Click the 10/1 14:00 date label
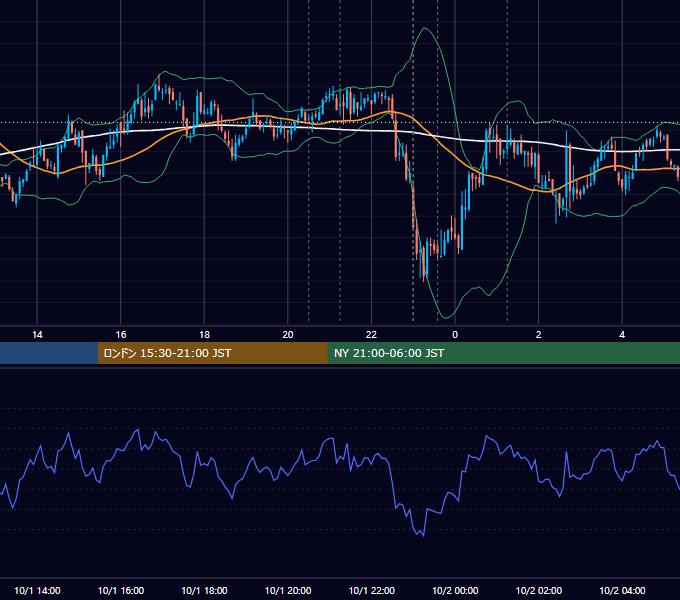The width and height of the screenshot is (680, 600). [x=37, y=590]
